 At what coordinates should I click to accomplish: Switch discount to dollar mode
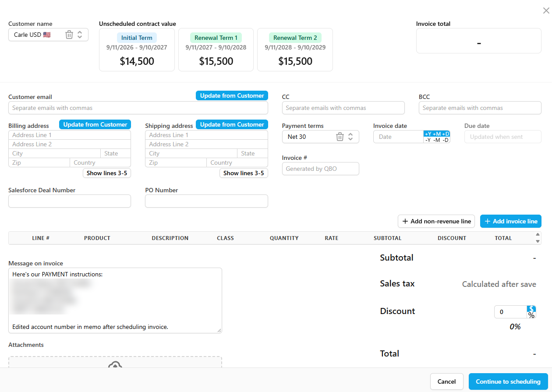pyautogui.click(x=531, y=308)
